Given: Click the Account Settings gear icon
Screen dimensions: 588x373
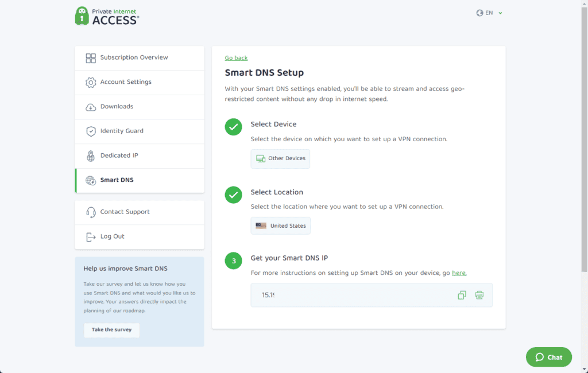Looking at the screenshot, I should (91, 83).
